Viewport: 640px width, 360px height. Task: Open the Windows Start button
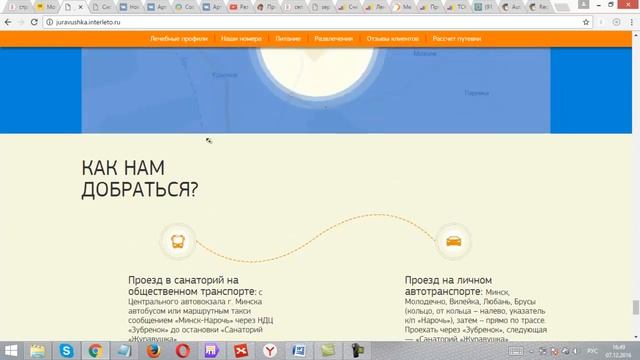click(x=11, y=351)
